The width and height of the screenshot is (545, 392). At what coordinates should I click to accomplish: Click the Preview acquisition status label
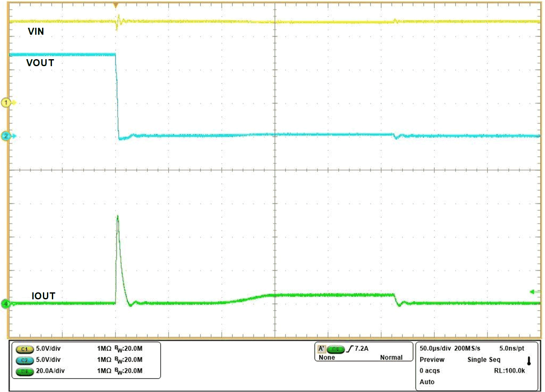coord(432,360)
